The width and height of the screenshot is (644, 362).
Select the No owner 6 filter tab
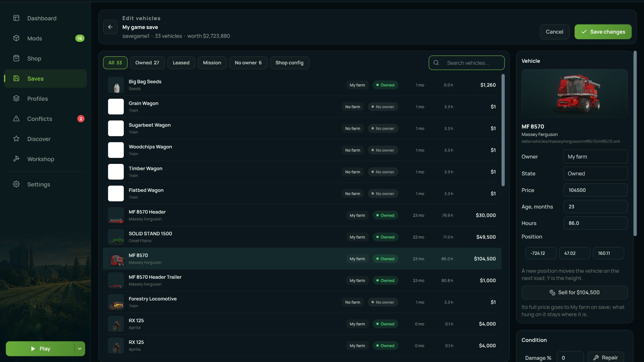[x=248, y=63]
